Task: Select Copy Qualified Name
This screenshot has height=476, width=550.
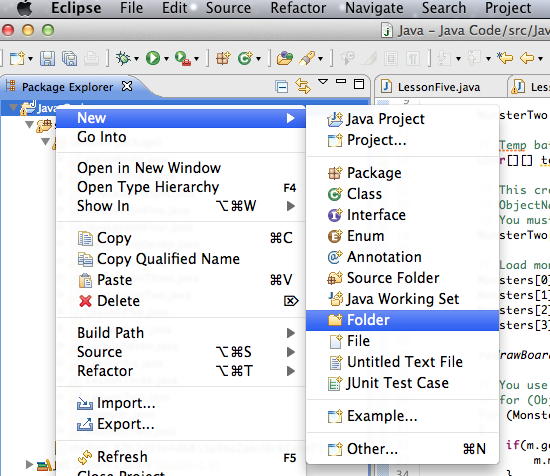Action: pos(181,259)
